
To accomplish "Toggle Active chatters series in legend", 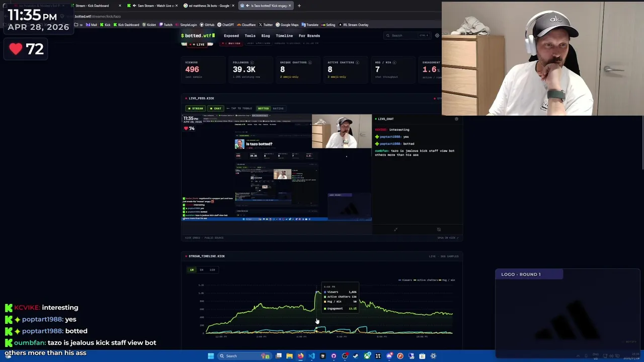I will click(426, 280).
